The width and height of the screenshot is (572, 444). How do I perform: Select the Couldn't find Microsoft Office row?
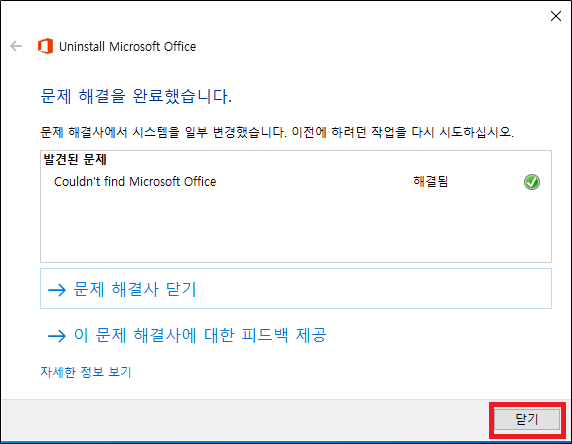click(296, 182)
